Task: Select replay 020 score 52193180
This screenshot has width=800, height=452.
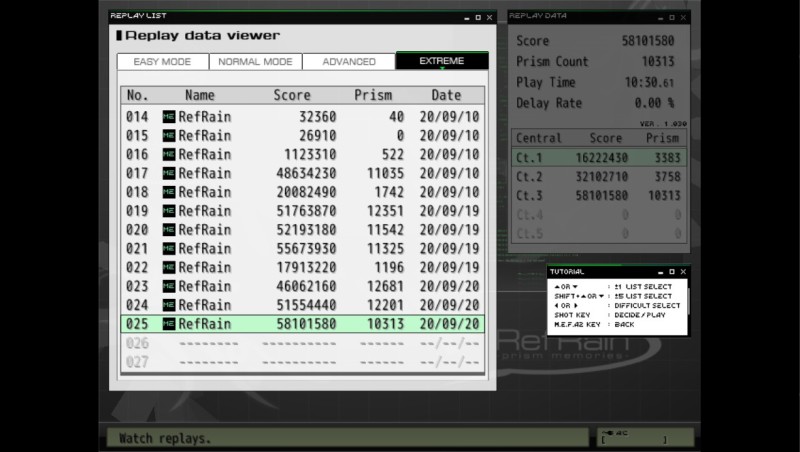Action: (303, 230)
